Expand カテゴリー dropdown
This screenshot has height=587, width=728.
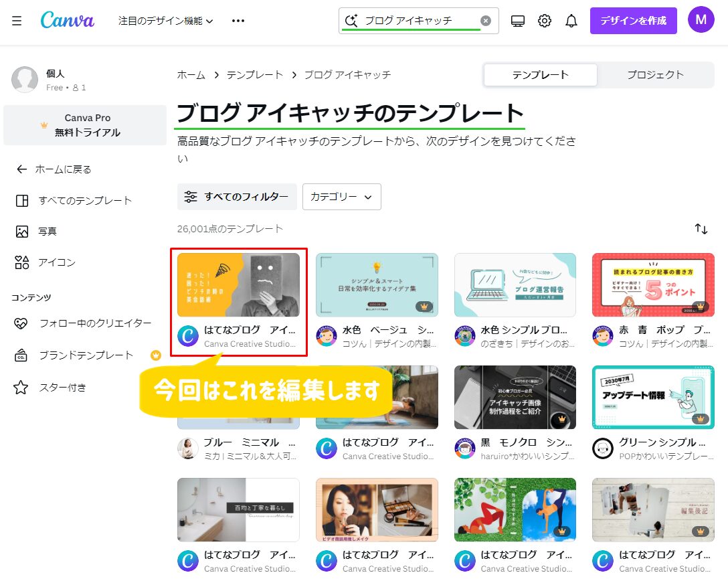click(x=342, y=197)
